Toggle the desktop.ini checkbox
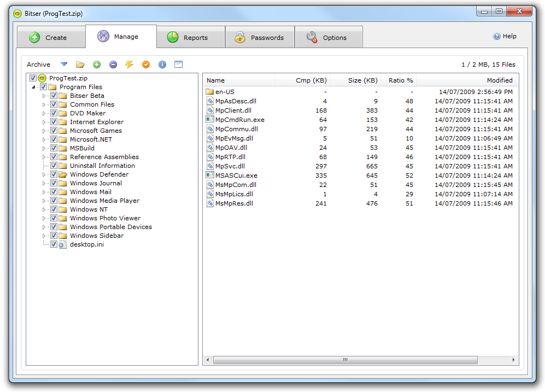The width and height of the screenshot is (545, 392). click(x=54, y=244)
